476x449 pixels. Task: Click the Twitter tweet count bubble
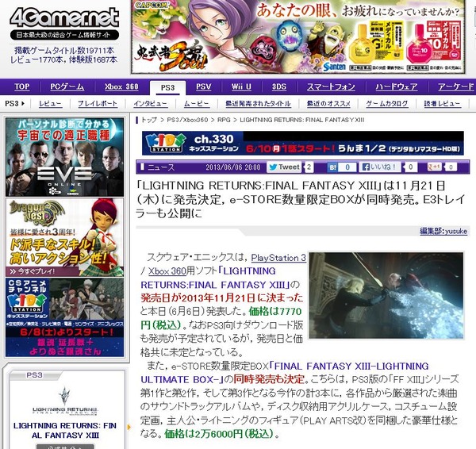309,167
